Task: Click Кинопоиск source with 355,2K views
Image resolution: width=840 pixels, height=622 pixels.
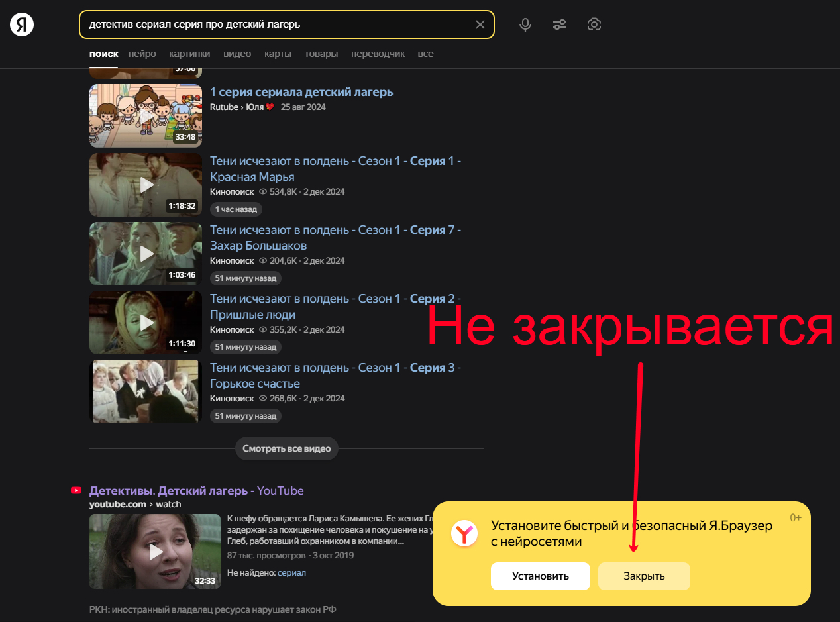Action: (x=232, y=329)
